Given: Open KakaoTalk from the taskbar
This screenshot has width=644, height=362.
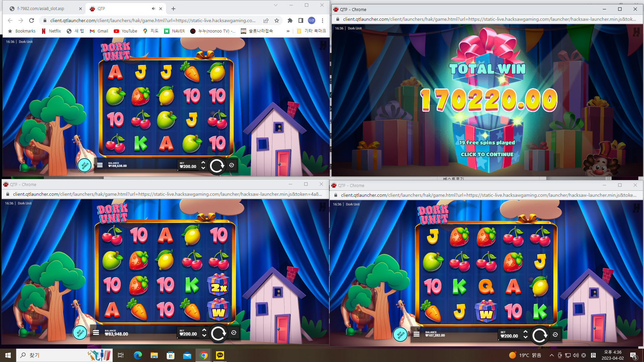Looking at the screenshot, I should pyautogui.click(x=220, y=355).
